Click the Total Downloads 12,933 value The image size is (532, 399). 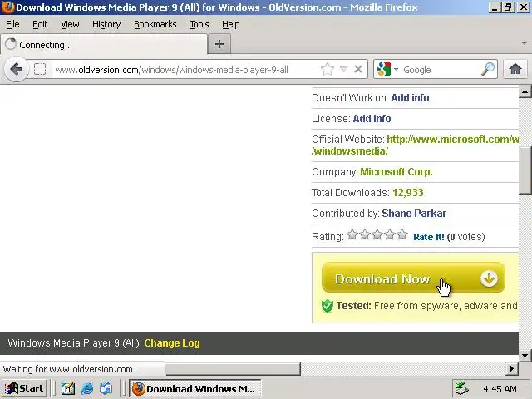pos(408,193)
